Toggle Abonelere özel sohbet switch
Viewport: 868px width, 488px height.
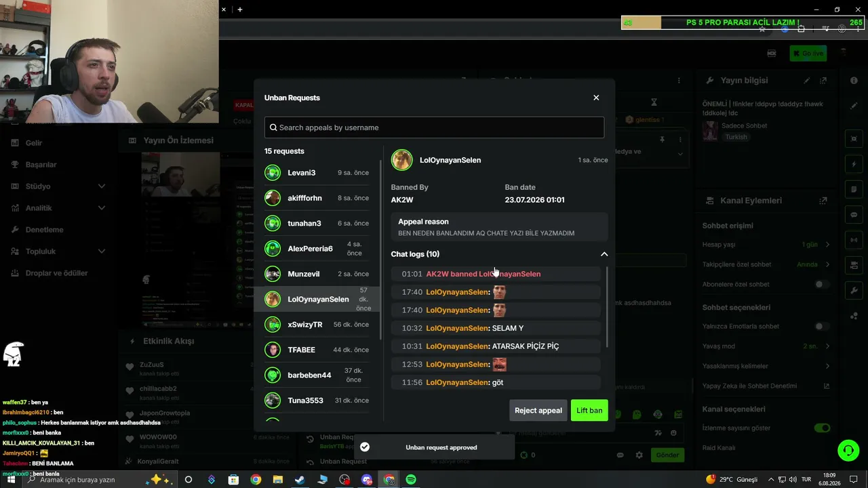822,285
